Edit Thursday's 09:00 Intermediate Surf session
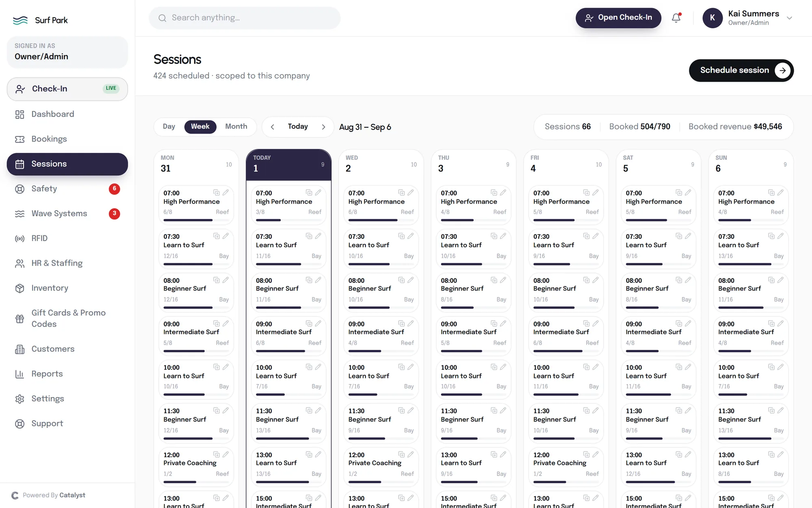Image resolution: width=812 pixels, height=508 pixels. pyautogui.click(x=503, y=323)
